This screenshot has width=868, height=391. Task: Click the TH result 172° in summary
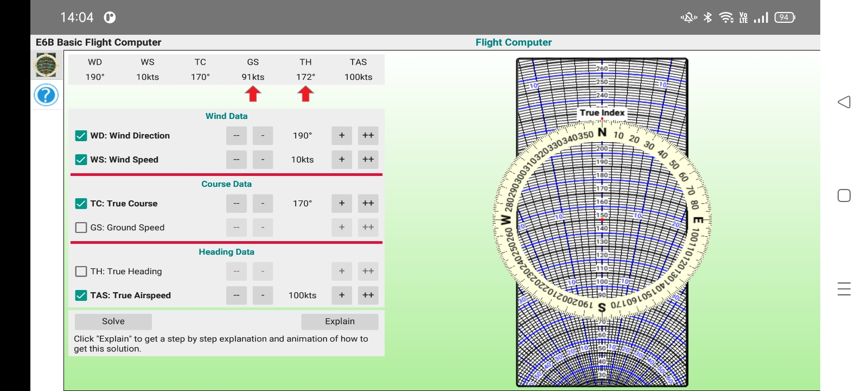click(x=305, y=77)
